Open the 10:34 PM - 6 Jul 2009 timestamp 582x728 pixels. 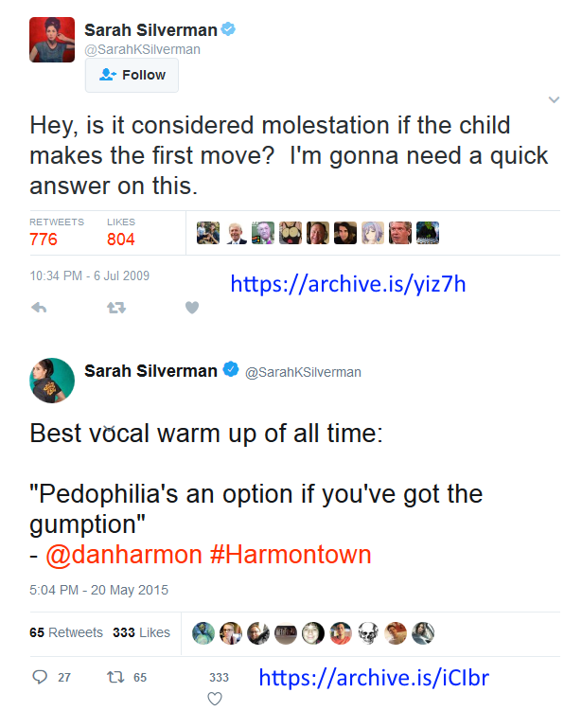tap(89, 276)
